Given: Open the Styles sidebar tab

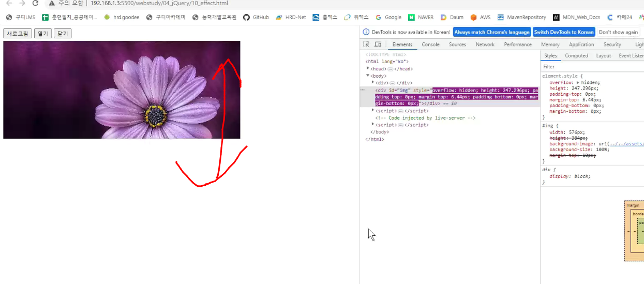Looking at the screenshot, I should [x=550, y=55].
